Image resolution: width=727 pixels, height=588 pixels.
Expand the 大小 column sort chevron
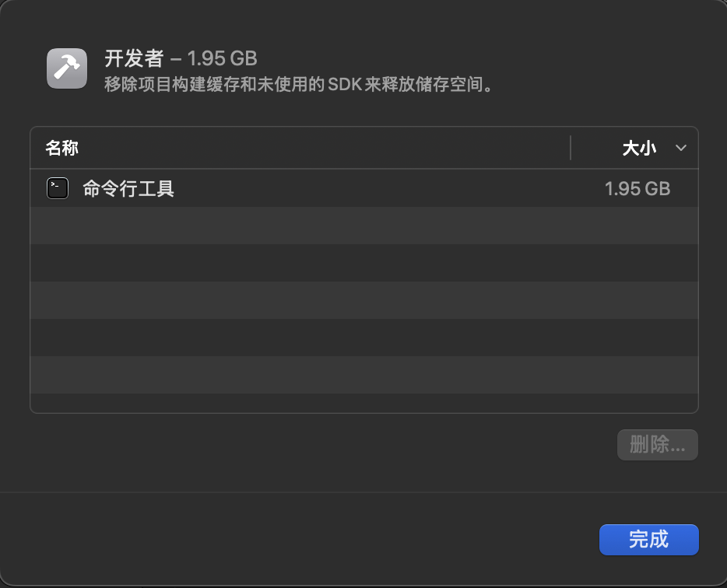681,149
